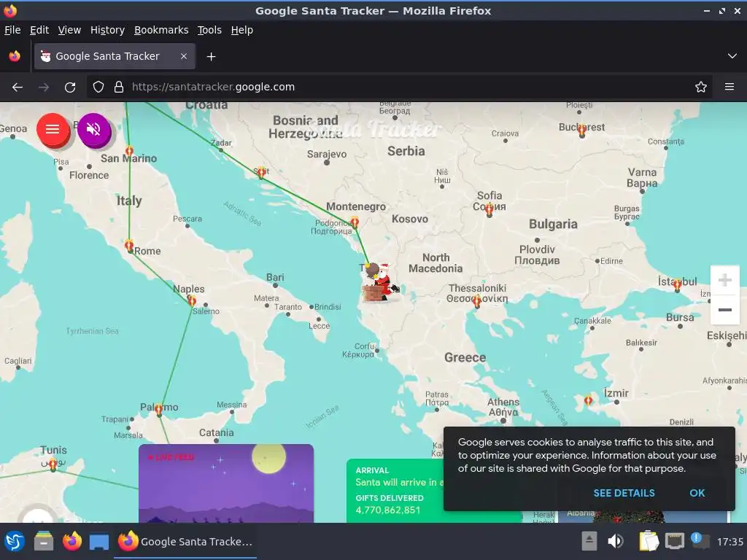Click the gift marker at Thessaloniki
Image resolution: width=747 pixels, height=560 pixels.
point(476,301)
